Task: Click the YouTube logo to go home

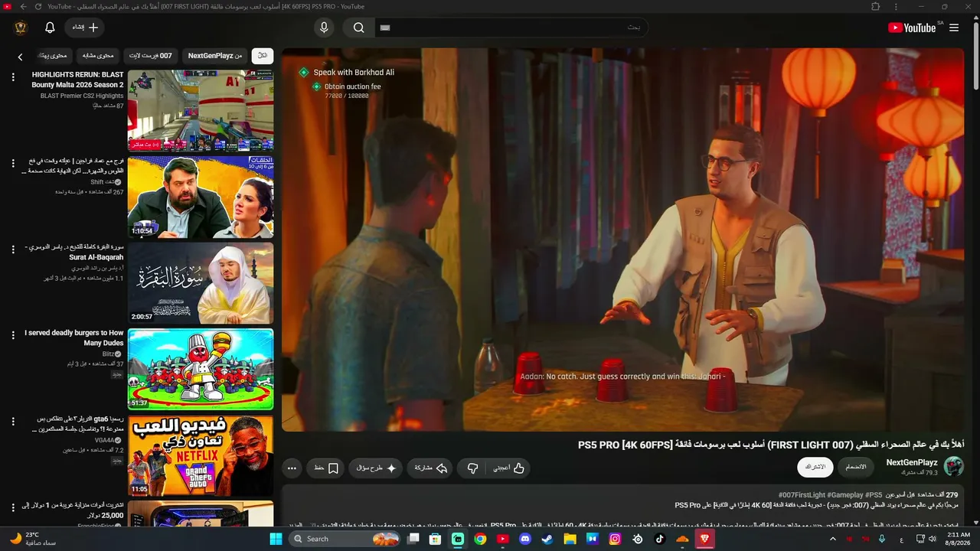Action: coord(912,28)
